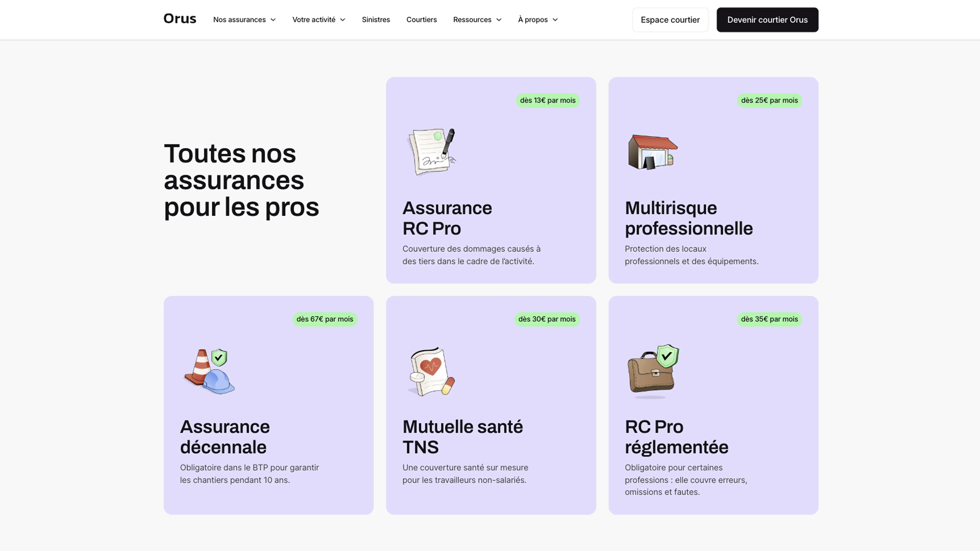Click the Une couverture santé sur mesure description
This screenshot has height=551, width=980.
[465, 473]
